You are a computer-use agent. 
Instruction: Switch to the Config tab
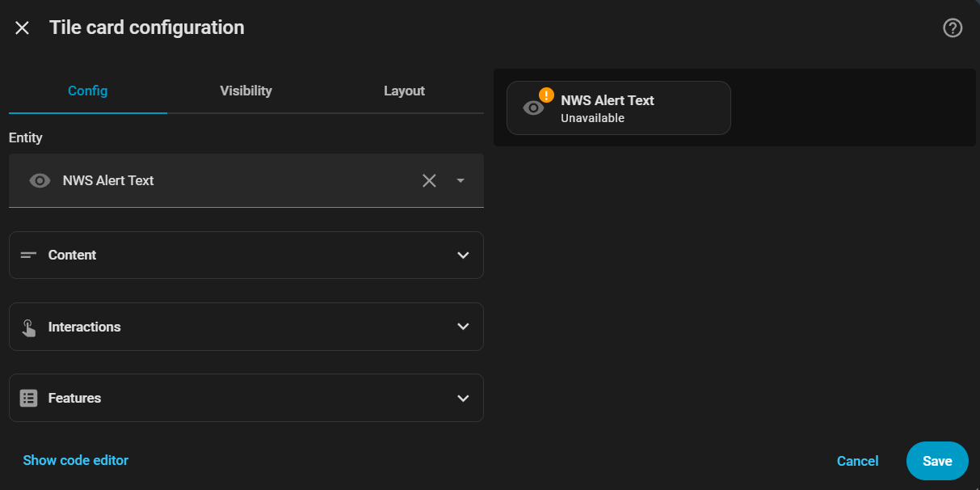(x=87, y=91)
